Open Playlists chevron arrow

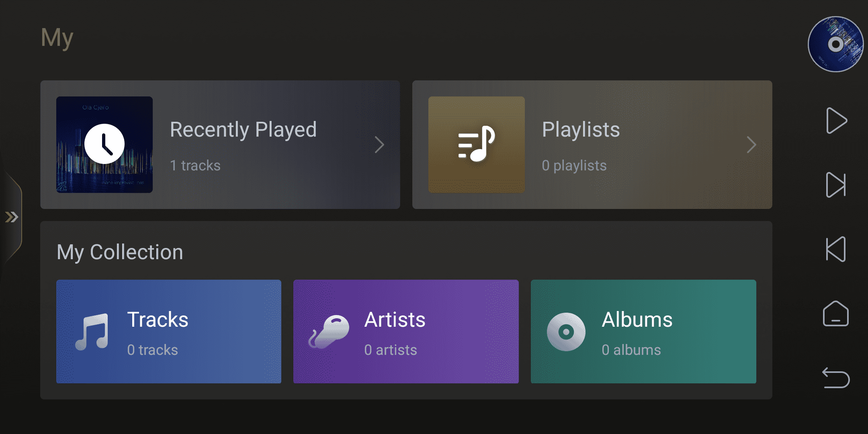pyautogui.click(x=751, y=145)
